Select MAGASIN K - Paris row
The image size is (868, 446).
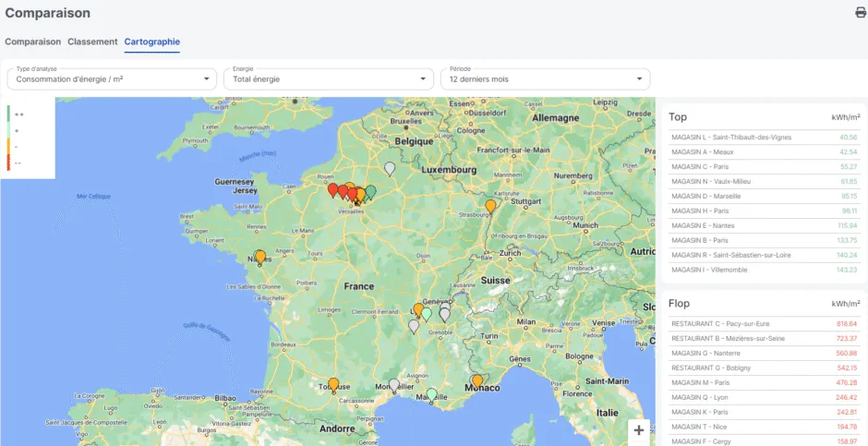[764, 412]
